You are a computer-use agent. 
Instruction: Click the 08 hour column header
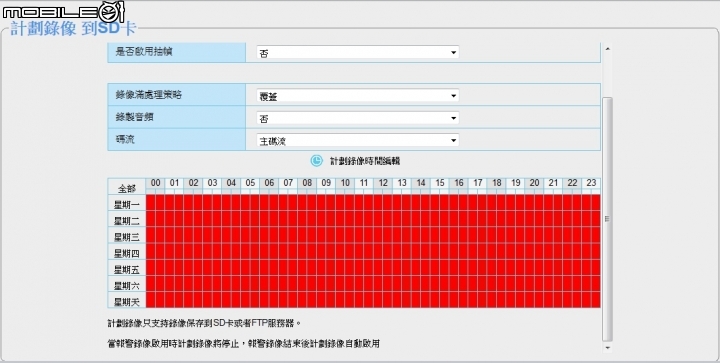(307, 183)
